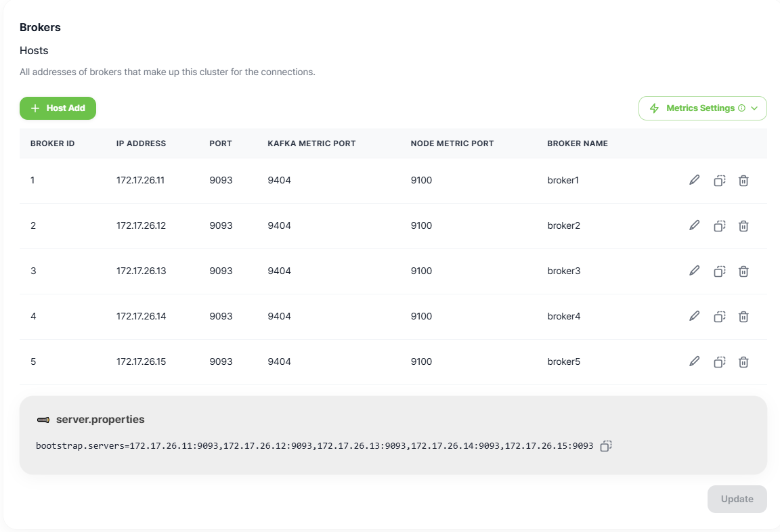Click the NODE METRIC PORT header
This screenshot has width=780, height=532.
tap(452, 143)
